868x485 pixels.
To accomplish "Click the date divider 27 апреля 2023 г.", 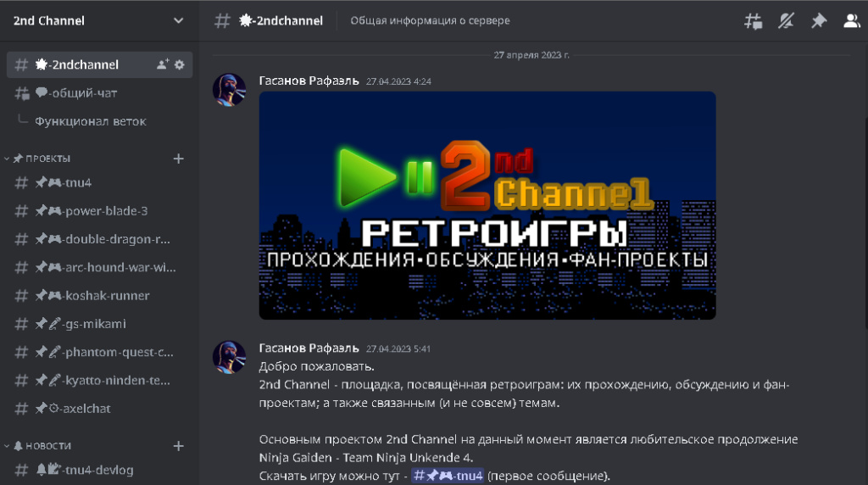I will tap(531, 55).
